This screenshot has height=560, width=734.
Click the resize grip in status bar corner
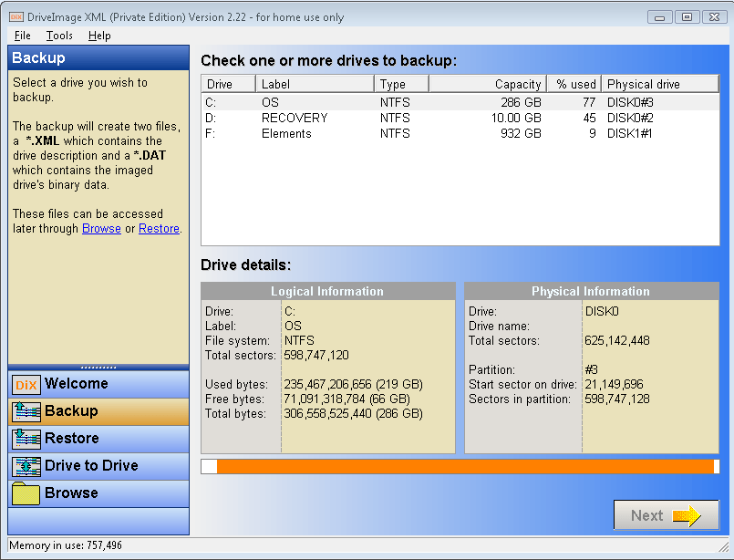pos(724,545)
